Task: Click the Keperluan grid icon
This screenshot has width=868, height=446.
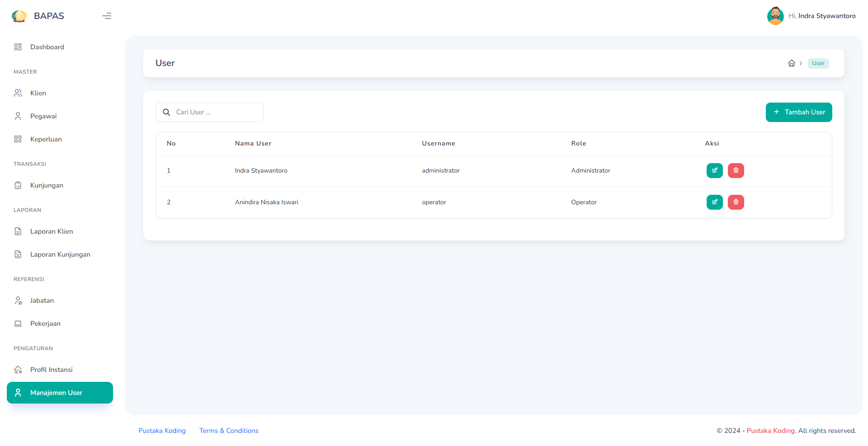Action: pos(18,139)
